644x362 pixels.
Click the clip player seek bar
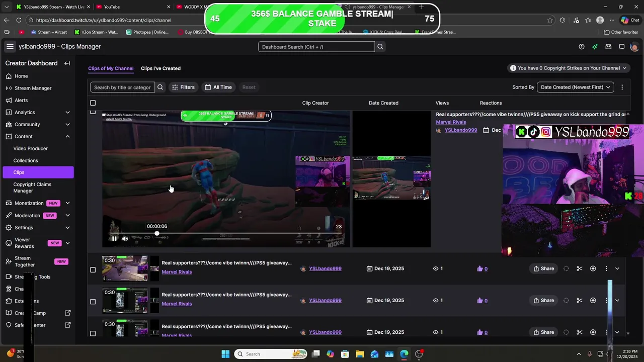click(225, 234)
